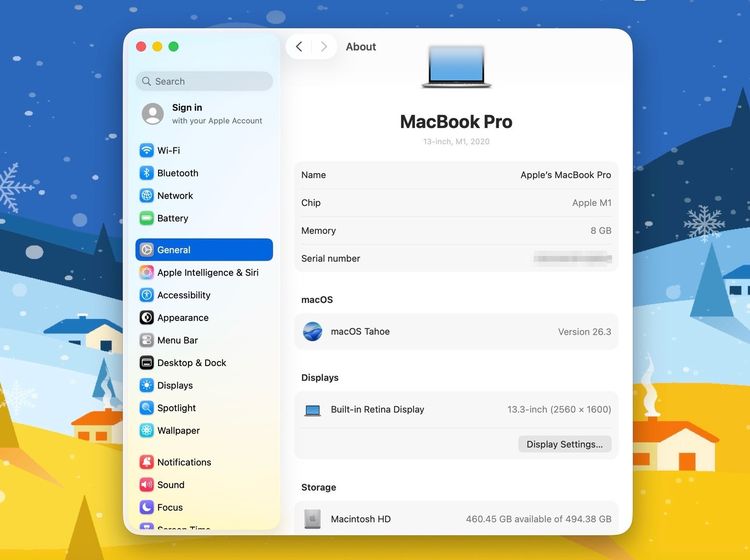Click the Accessibility icon

[x=146, y=295]
